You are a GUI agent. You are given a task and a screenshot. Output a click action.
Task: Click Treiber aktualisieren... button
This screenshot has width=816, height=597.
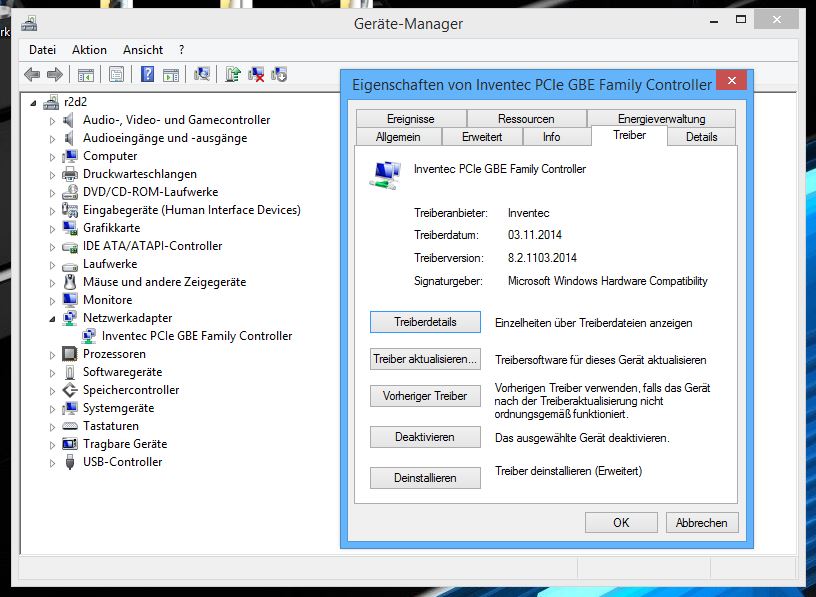pyautogui.click(x=425, y=359)
